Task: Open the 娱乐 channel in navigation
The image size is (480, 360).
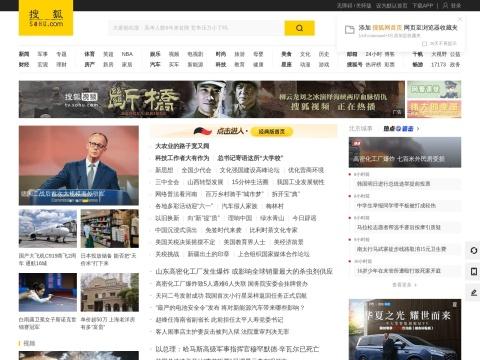Action: (x=155, y=54)
